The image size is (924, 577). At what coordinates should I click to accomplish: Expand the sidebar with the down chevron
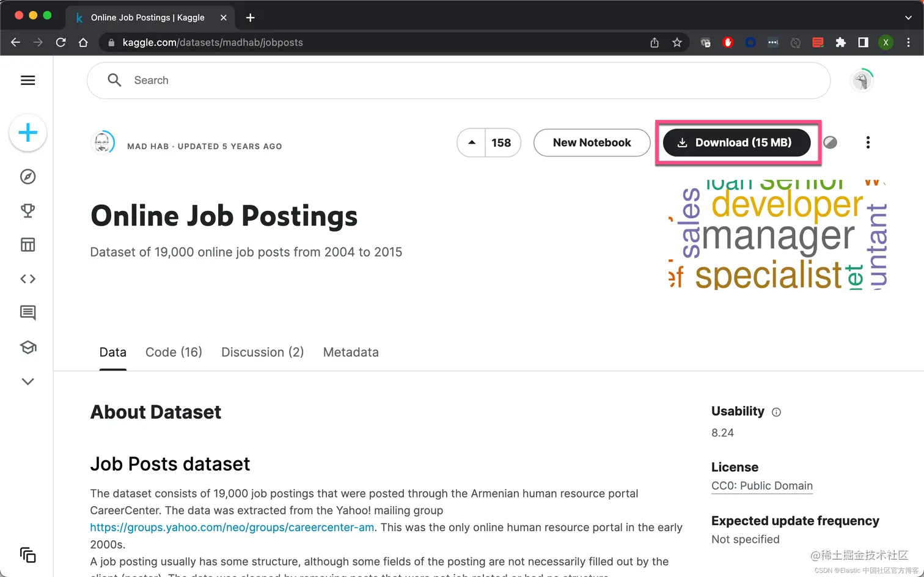[28, 381]
